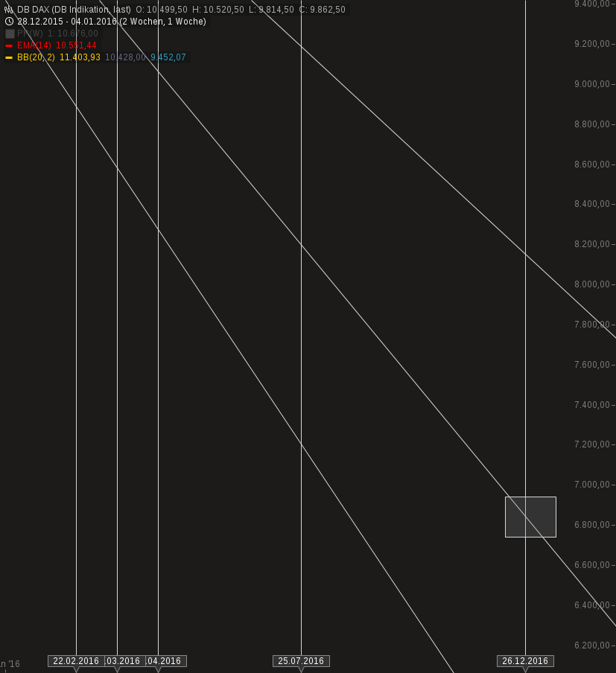Select the DB DAX (DB Indikation, last) title
Image resolution: width=616 pixels, height=673 pixels.
tap(74, 10)
